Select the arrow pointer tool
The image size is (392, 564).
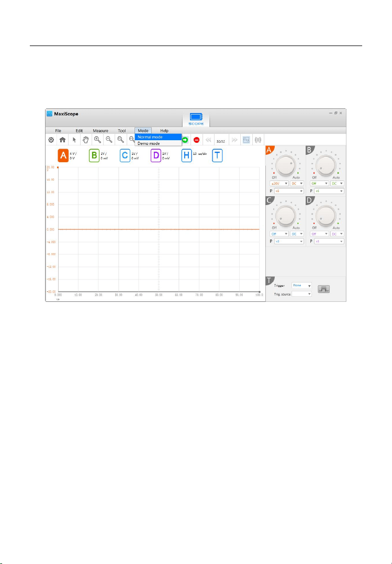pyautogui.click(x=74, y=140)
